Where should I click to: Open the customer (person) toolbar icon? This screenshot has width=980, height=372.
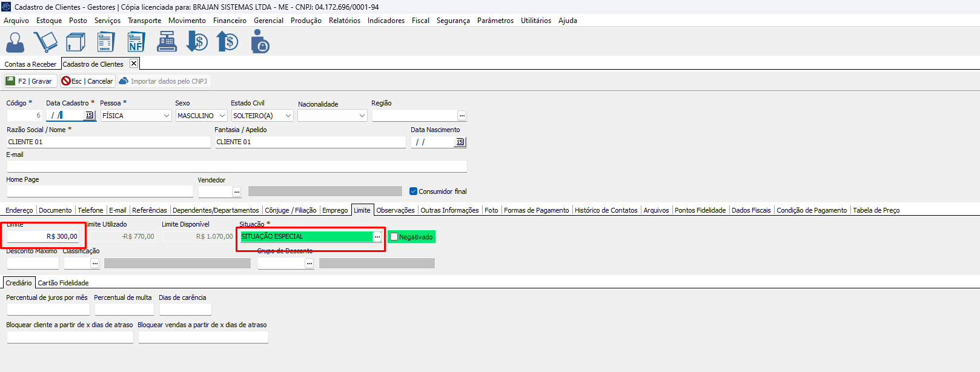click(15, 42)
